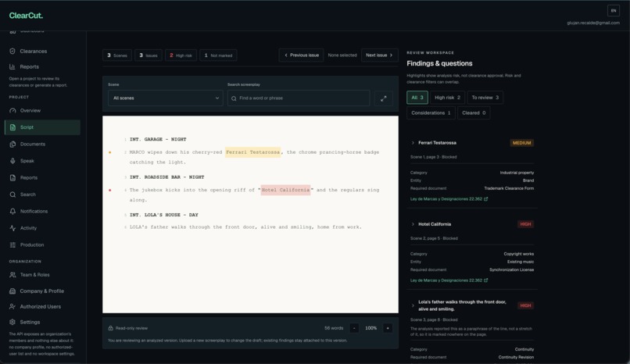The height and width of the screenshot is (364, 630).
Task: Switch language with EN button
Action: click(613, 11)
